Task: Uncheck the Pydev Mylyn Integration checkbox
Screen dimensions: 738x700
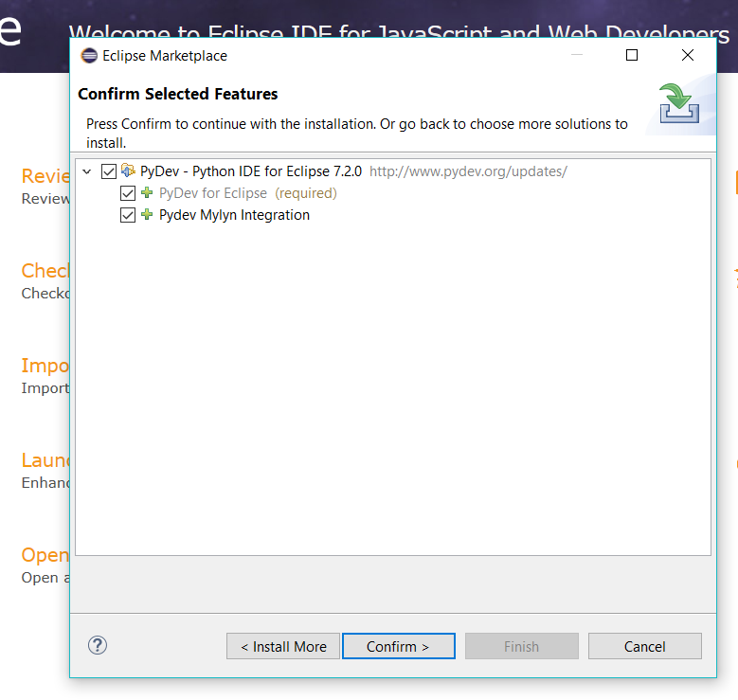Action: pyautogui.click(x=128, y=215)
